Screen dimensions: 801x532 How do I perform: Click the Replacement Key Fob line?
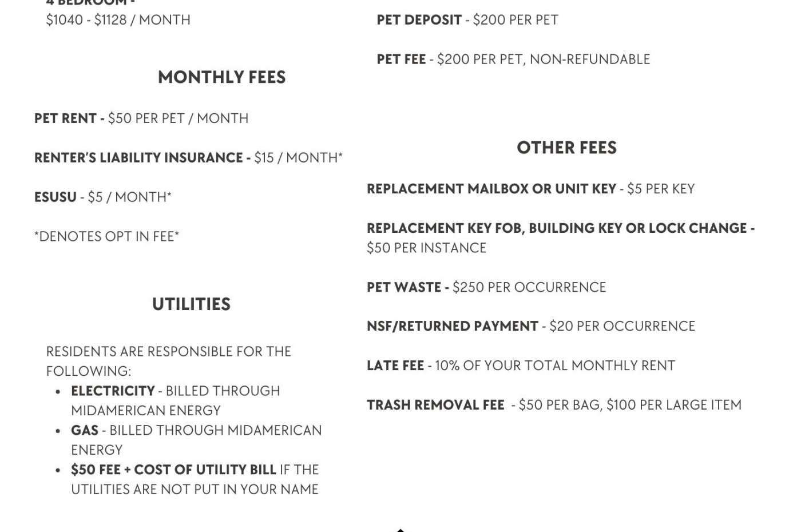(560, 229)
